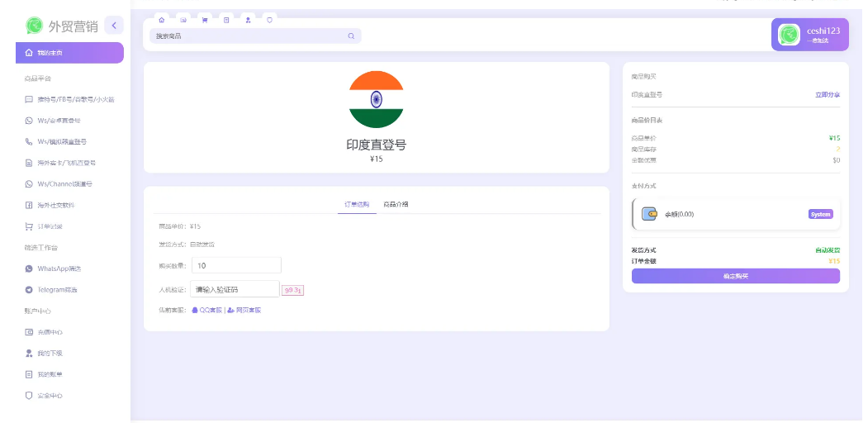The height and width of the screenshot is (423, 868).
Task: Click the 商品库存 stock value 2
Action: (837, 150)
